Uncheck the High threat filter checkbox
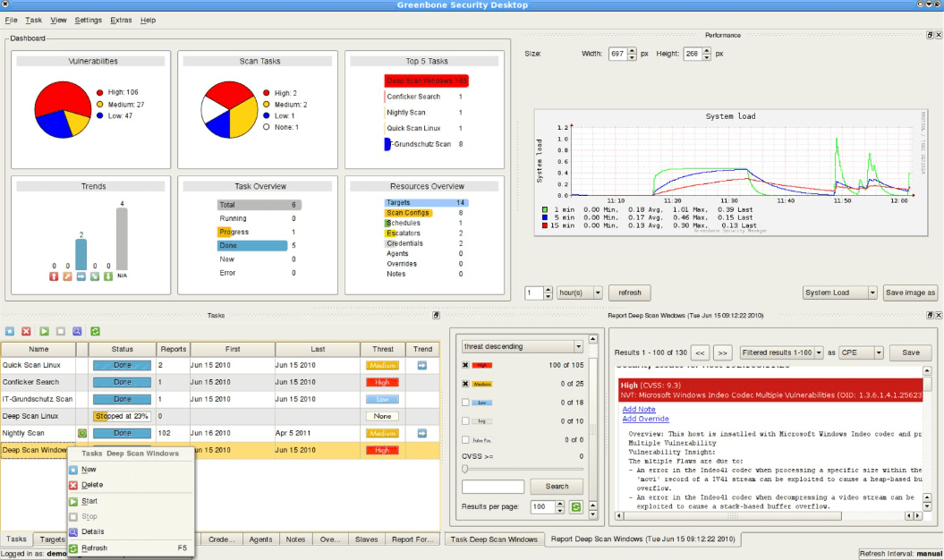Image resolution: width=944 pixels, height=560 pixels. coord(465,365)
